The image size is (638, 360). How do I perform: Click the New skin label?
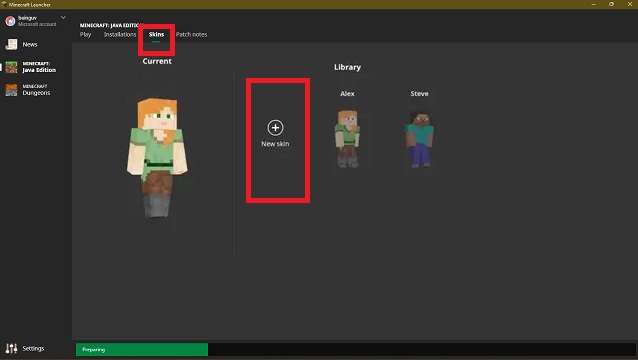[x=275, y=144]
